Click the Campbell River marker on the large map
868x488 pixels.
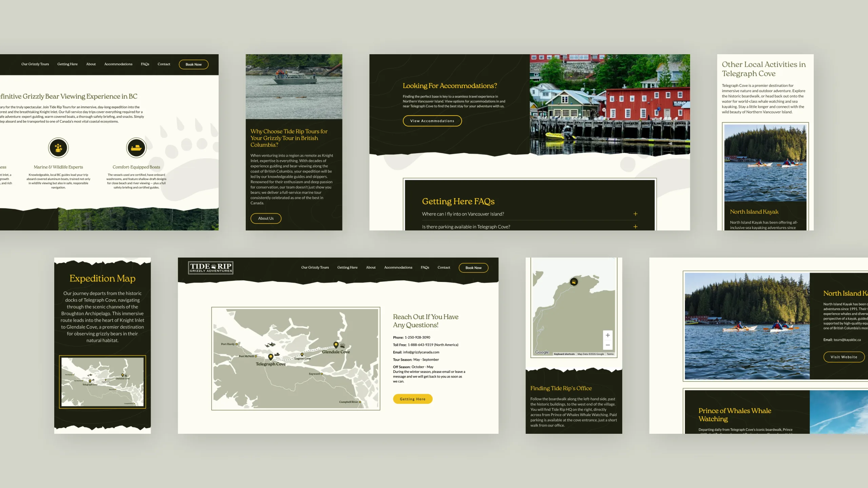pyautogui.click(x=360, y=402)
